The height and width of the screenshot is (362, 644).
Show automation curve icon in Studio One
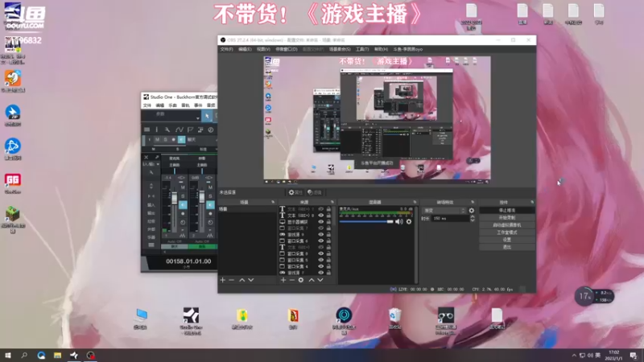click(180, 130)
